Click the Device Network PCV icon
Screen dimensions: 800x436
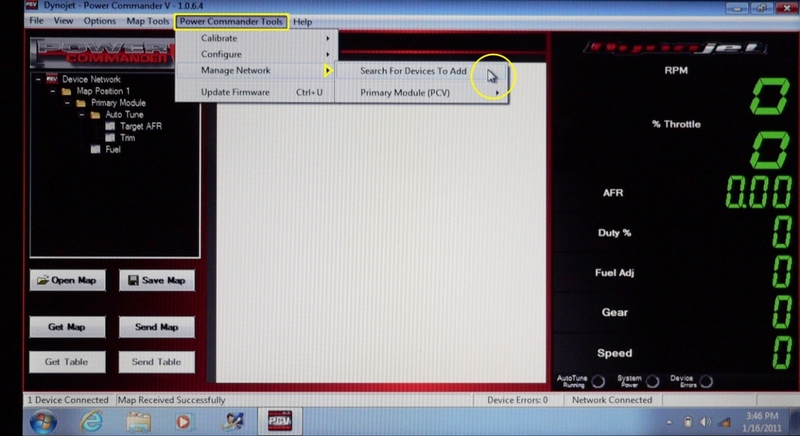coord(52,79)
